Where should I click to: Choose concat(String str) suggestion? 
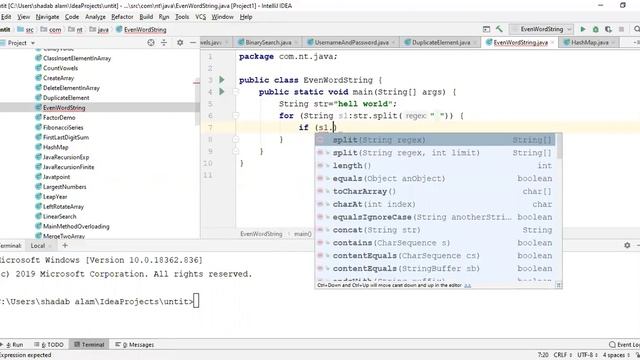435,230
